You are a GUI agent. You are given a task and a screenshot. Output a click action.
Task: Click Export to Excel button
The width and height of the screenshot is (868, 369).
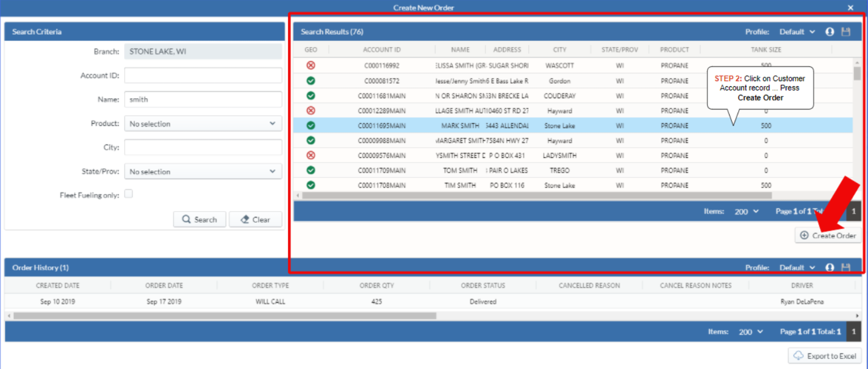(x=825, y=356)
